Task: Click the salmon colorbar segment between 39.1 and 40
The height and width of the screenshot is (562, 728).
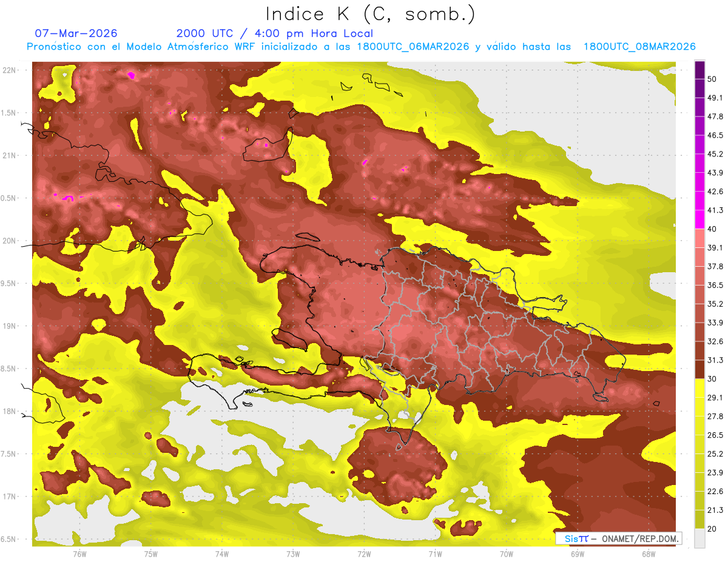Action: coord(699,239)
